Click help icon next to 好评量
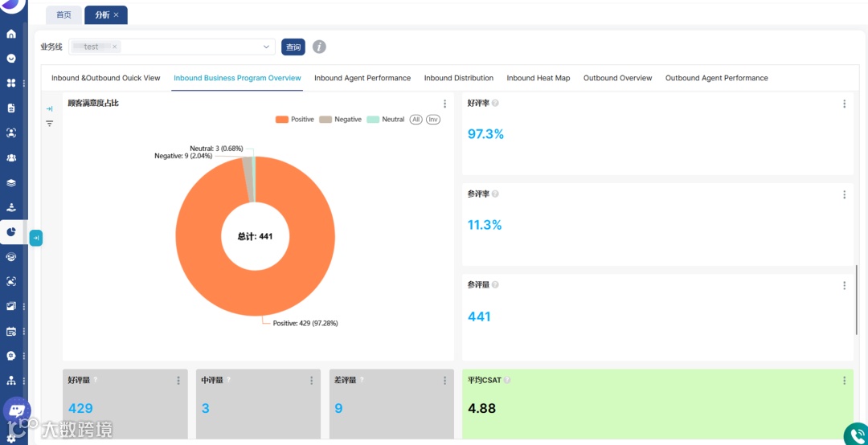The height and width of the screenshot is (445, 868). (x=95, y=380)
